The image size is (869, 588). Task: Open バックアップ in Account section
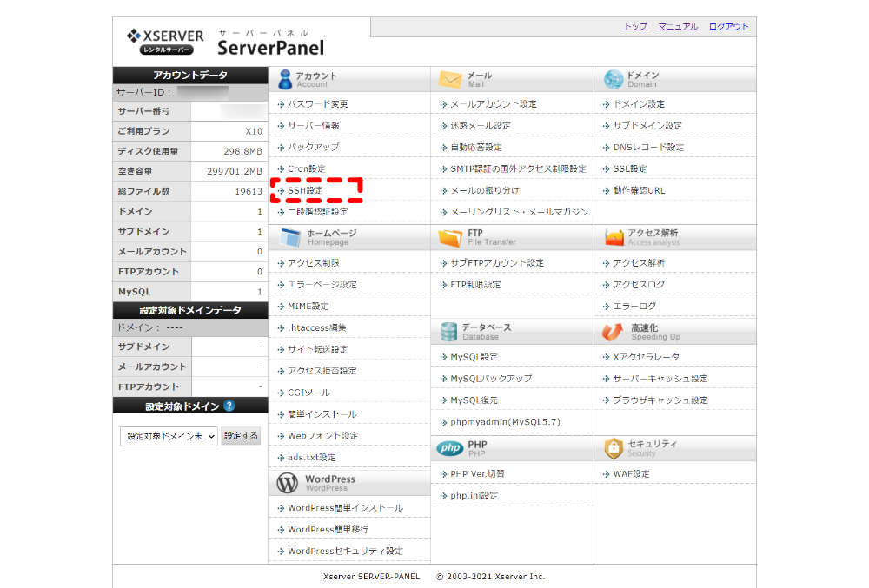[313, 148]
